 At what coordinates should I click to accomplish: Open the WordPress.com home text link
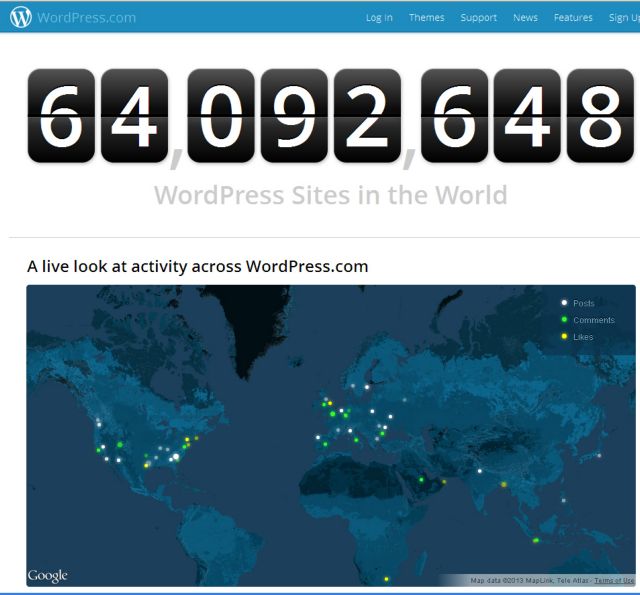tap(86, 17)
